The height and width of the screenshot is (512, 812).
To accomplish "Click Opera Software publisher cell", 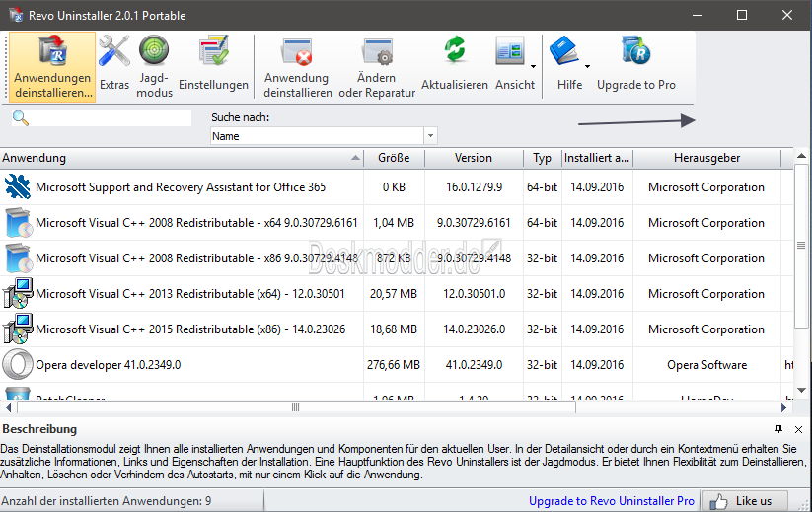I will [x=706, y=365].
